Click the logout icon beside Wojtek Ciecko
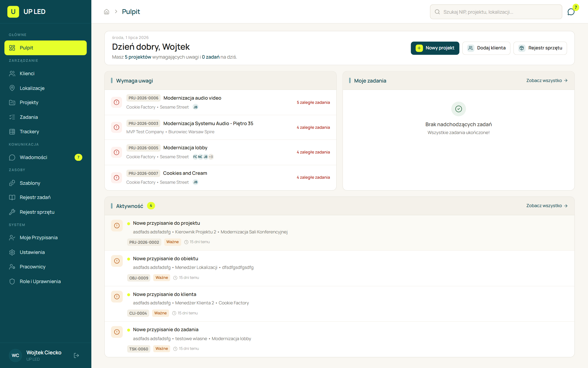The image size is (588, 368). [76, 355]
